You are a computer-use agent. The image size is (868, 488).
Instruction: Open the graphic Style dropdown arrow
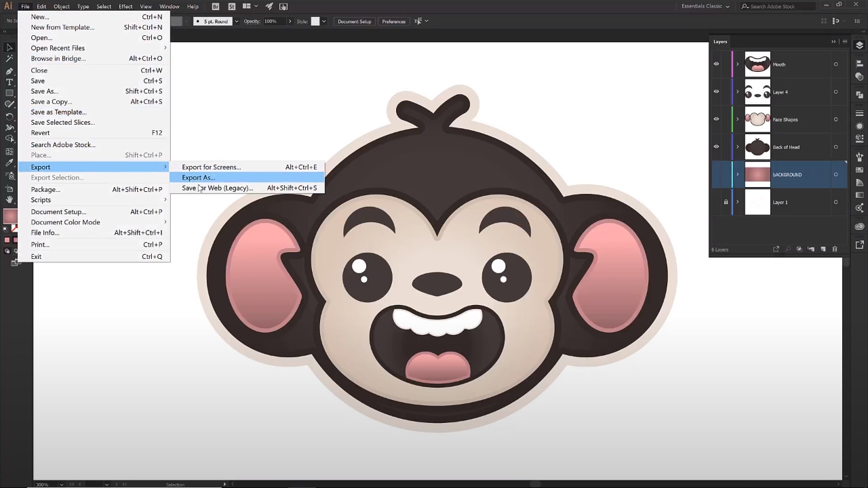pyautogui.click(x=323, y=21)
